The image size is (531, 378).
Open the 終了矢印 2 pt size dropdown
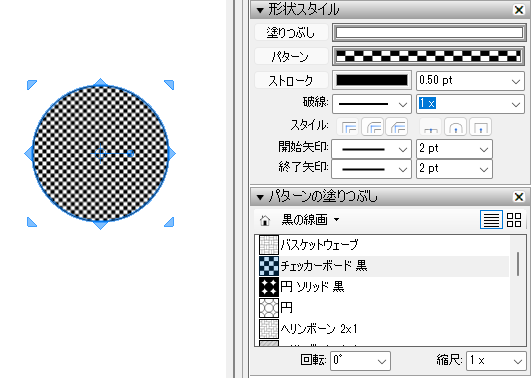tap(454, 169)
